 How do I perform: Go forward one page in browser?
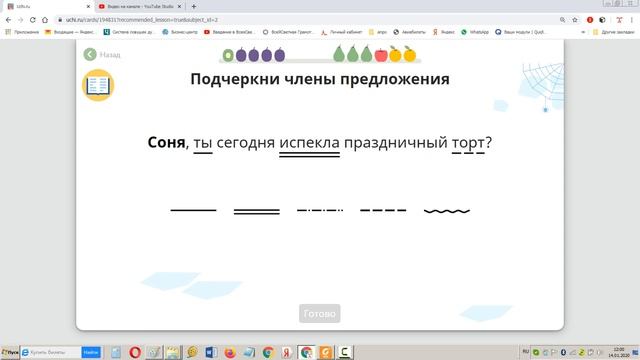(x=20, y=20)
